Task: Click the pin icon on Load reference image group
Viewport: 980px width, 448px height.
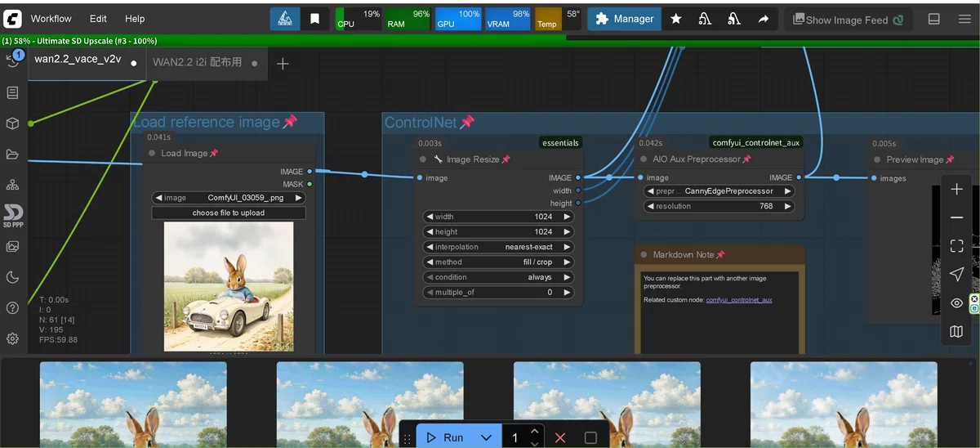Action: click(x=290, y=122)
